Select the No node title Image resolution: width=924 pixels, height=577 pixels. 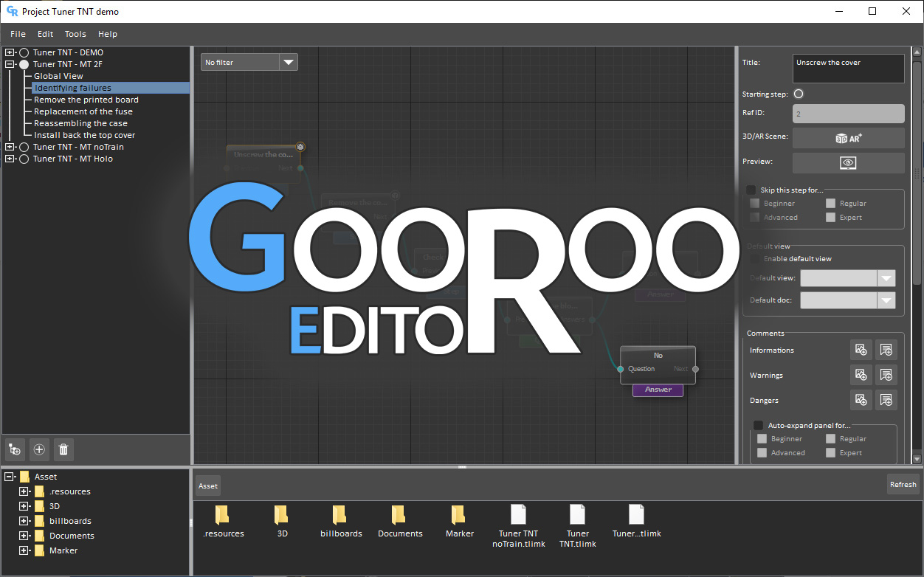658,356
